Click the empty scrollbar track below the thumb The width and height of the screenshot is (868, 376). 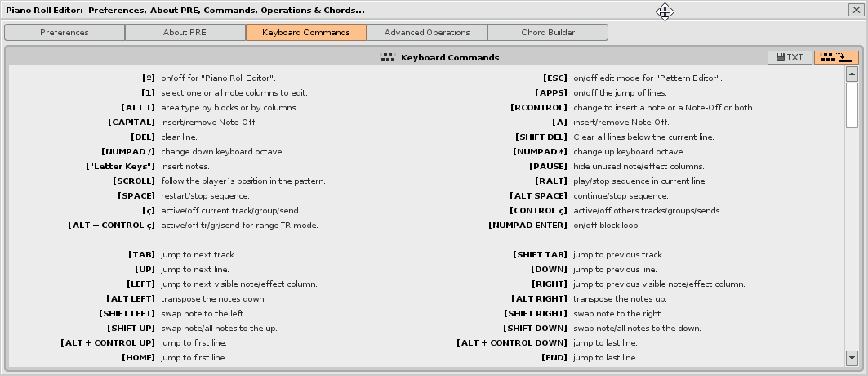tap(852, 245)
